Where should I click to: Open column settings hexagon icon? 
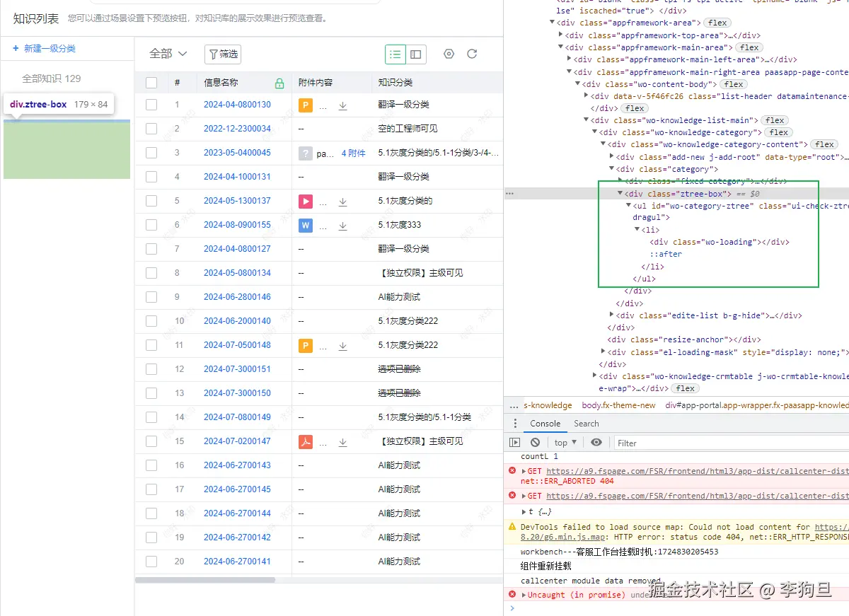[x=449, y=54]
